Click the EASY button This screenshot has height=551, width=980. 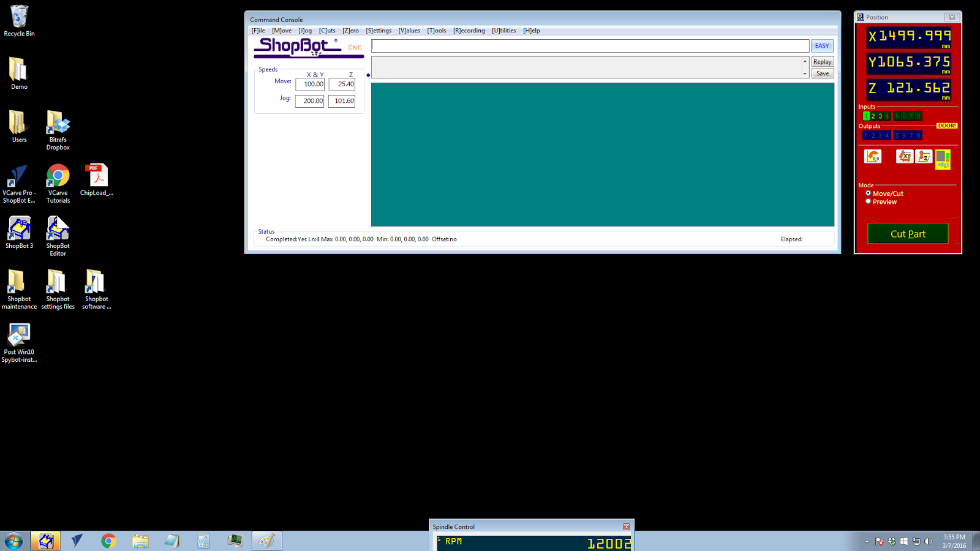[x=822, y=46]
